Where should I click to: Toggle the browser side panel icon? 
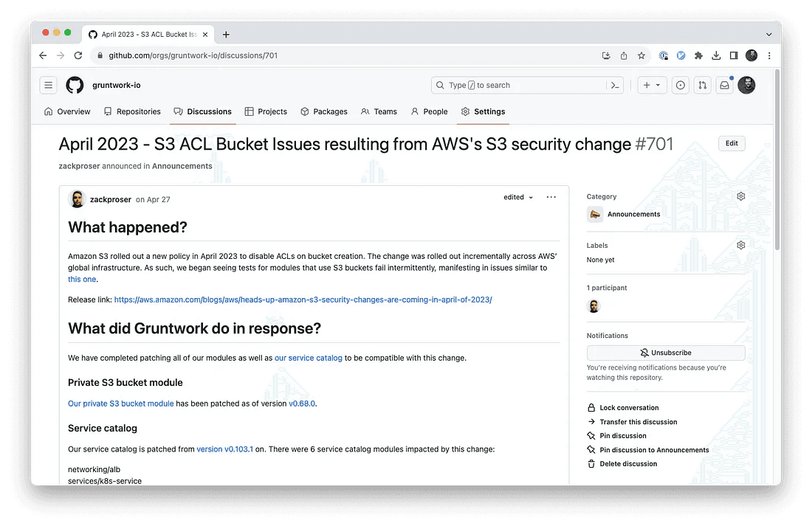(734, 55)
